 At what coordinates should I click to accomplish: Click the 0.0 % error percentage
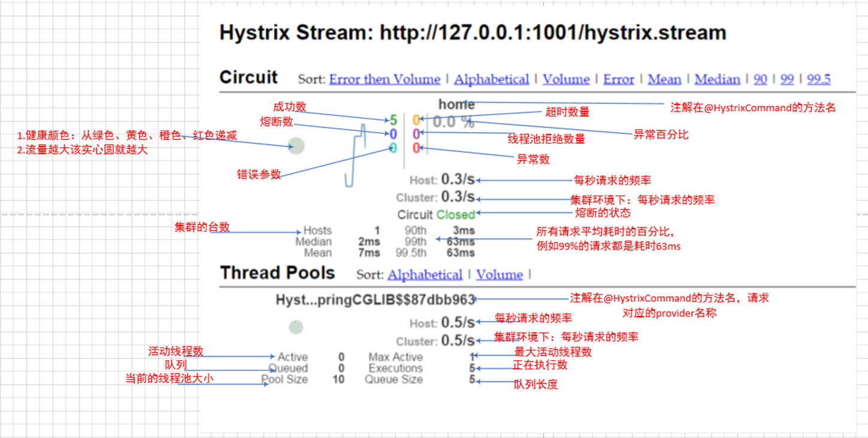coord(454,123)
